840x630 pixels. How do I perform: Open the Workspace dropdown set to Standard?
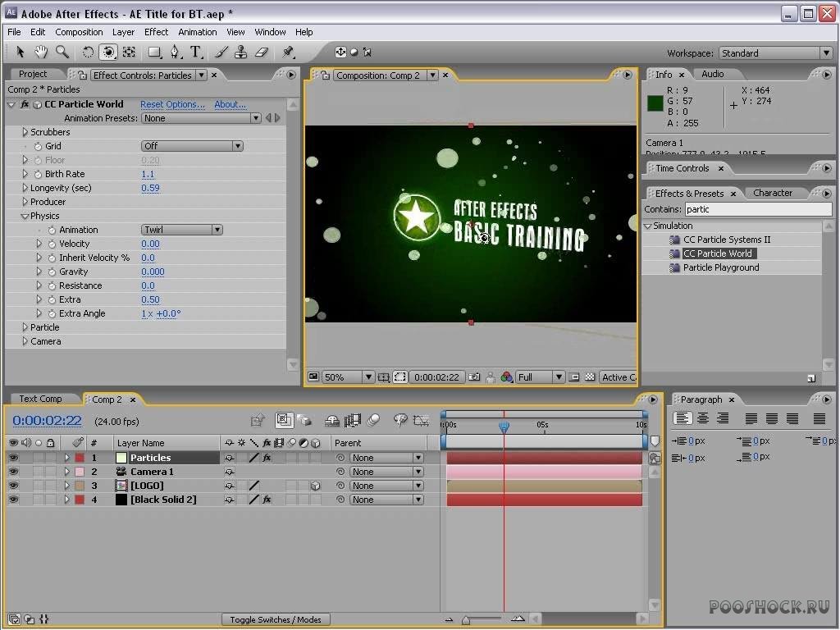775,53
